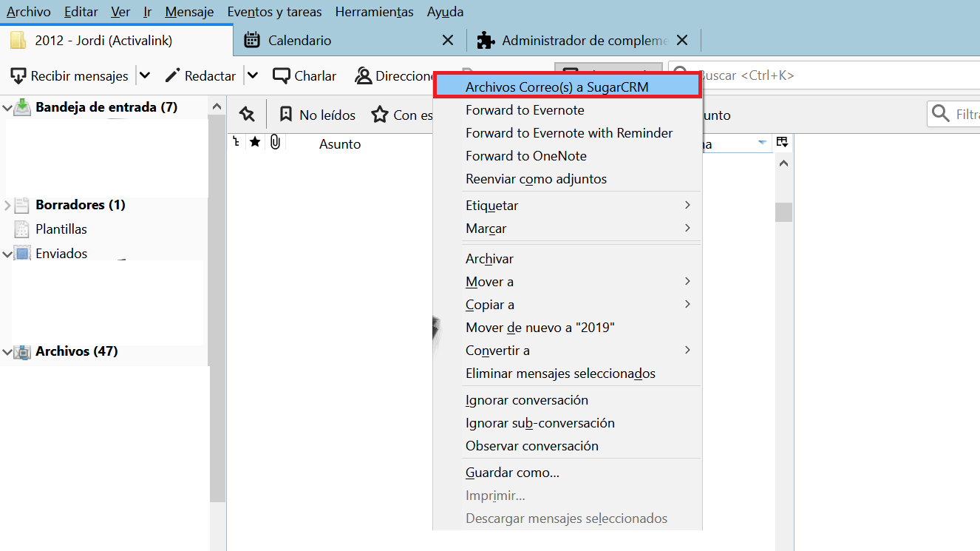Switch to the Calendario tab
The image size is (980, 551).
[299, 41]
